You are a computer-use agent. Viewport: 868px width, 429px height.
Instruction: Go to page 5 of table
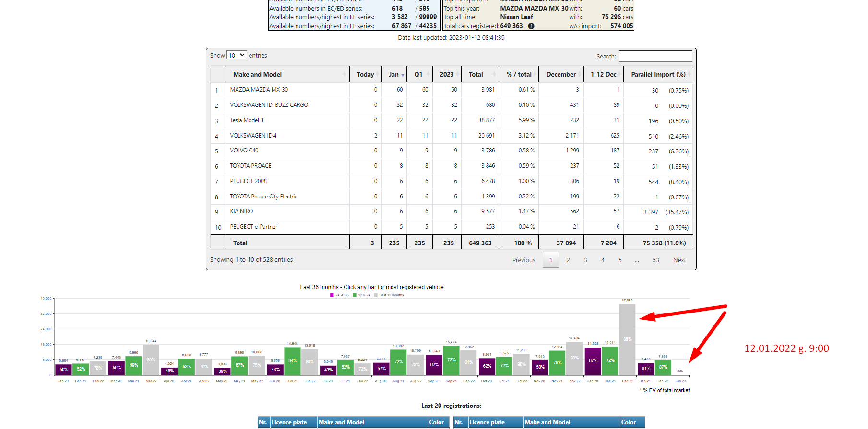[620, 260]
